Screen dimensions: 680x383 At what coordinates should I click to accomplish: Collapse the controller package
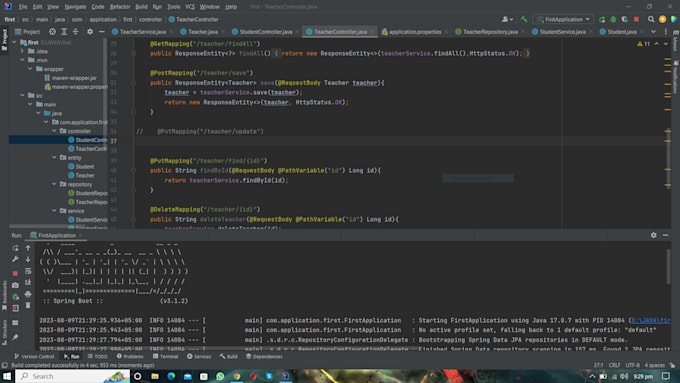[54, 131]
